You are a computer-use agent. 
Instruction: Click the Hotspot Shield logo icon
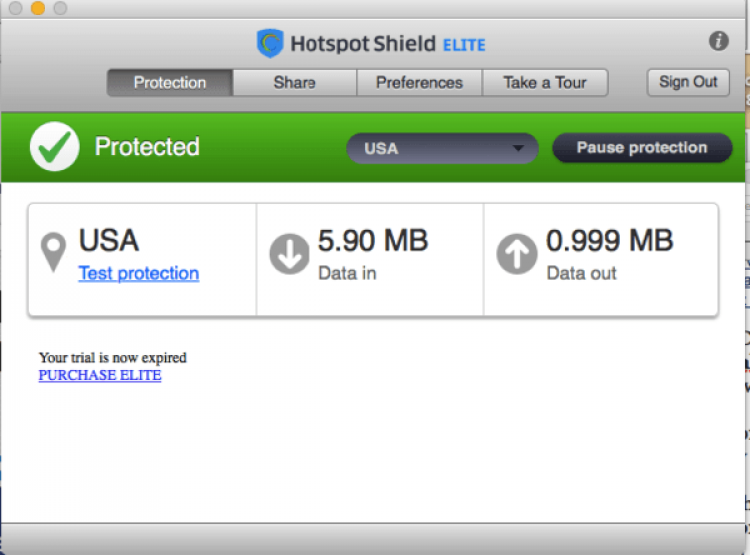270,43
